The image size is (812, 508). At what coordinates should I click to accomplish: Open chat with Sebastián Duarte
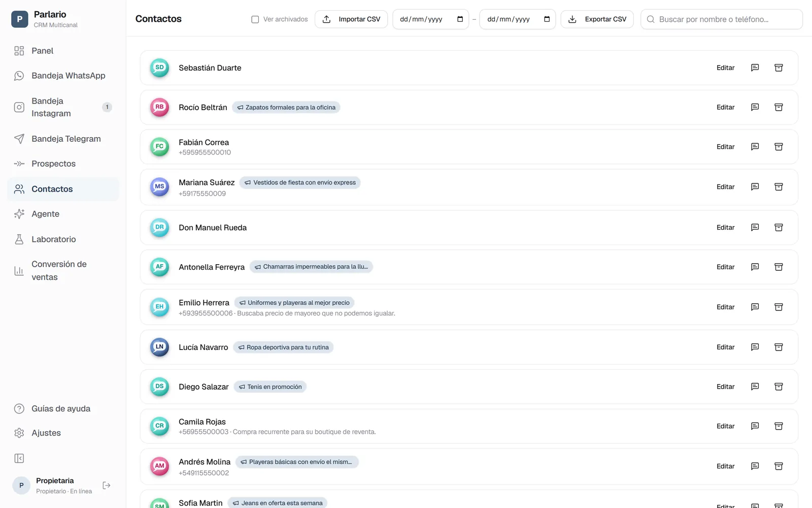[755, 68]
